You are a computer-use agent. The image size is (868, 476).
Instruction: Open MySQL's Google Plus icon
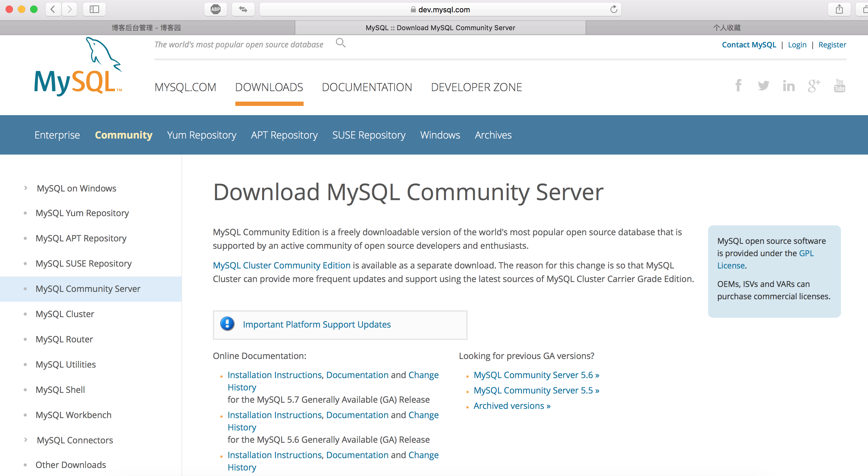[814, 86]
